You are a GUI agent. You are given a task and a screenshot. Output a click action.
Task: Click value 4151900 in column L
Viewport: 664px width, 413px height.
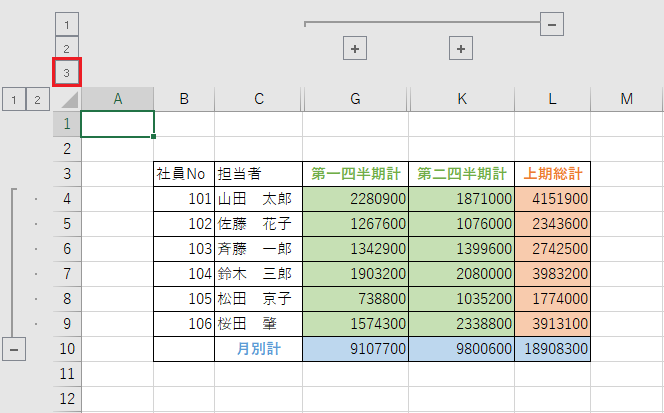pos(552,199)
